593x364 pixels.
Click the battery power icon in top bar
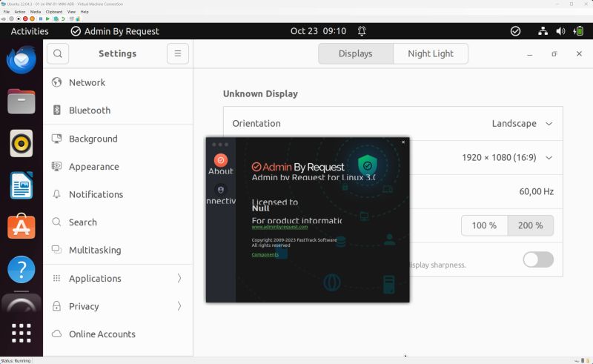pyautogui.click(x=578, y=31)
